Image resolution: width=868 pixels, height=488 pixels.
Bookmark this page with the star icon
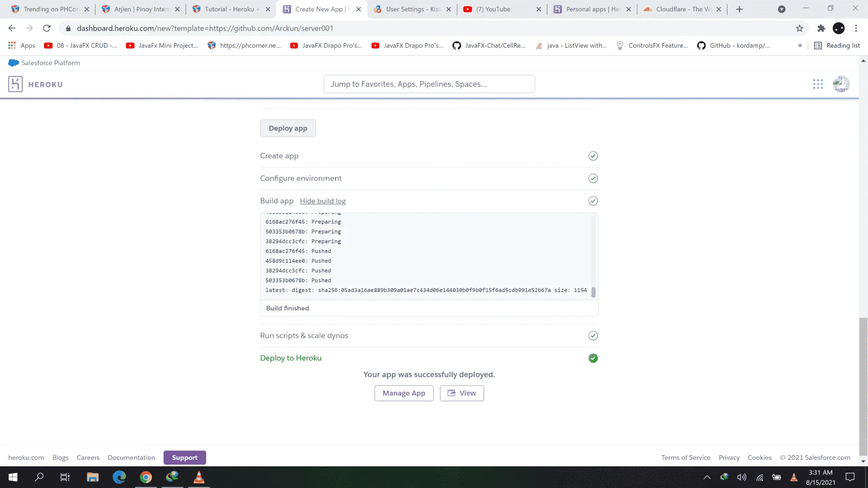(799, 28)
